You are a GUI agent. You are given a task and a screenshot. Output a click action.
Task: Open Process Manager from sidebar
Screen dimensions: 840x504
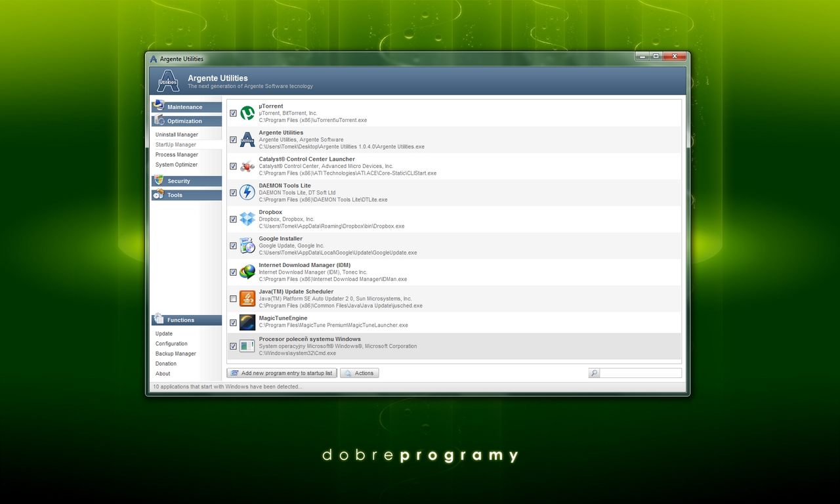(177, 155)
